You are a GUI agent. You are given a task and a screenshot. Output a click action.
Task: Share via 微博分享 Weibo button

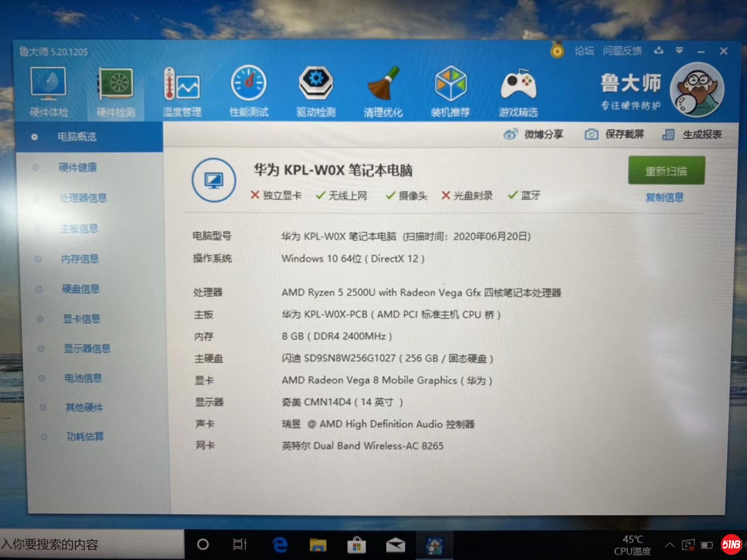[534, 135]
